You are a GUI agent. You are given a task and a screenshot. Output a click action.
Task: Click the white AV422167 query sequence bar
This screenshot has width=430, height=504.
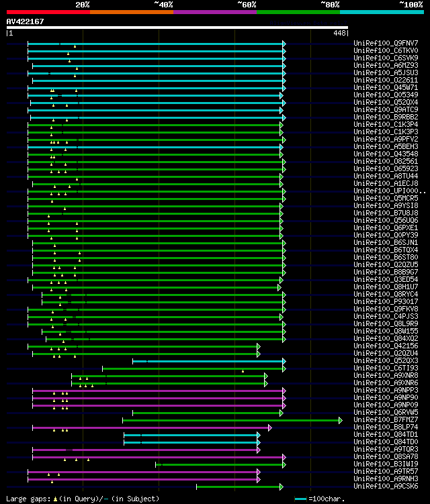click(x=177, y=28)
